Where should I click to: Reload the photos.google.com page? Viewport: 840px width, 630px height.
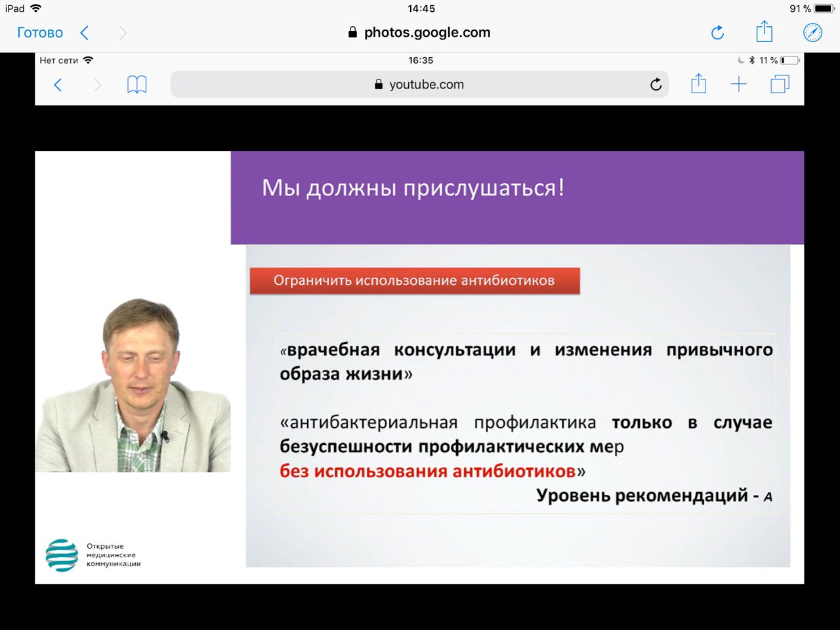[x=717, y=32]
